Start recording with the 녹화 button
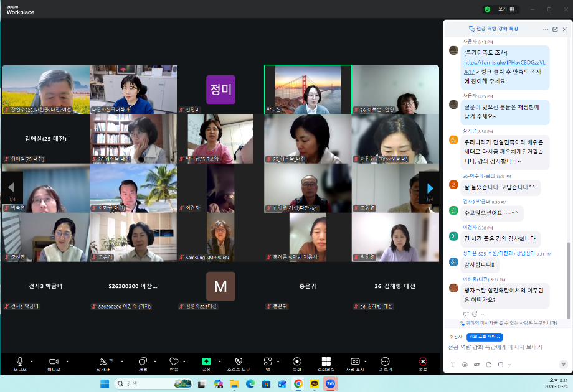573x392 pixels. (x=297, y=362)
